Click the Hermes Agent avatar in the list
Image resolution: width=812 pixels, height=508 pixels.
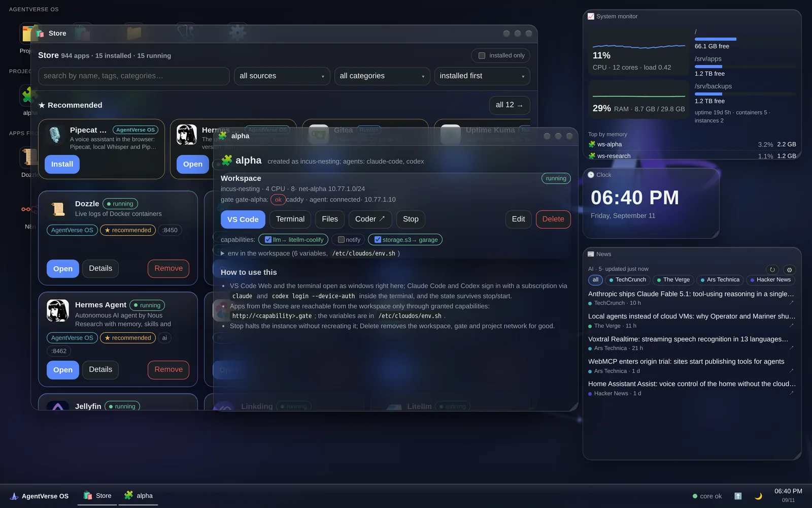58,310
